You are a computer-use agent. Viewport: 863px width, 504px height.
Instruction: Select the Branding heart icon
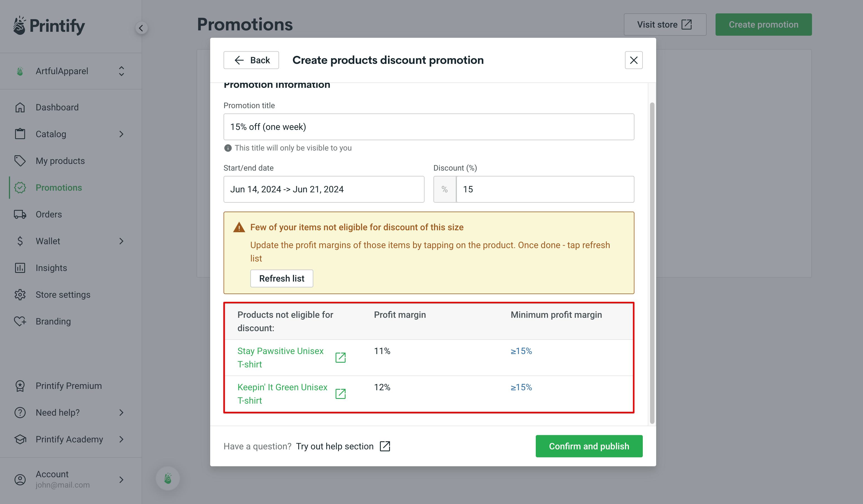pyautogui.click(x=20, y=321)
